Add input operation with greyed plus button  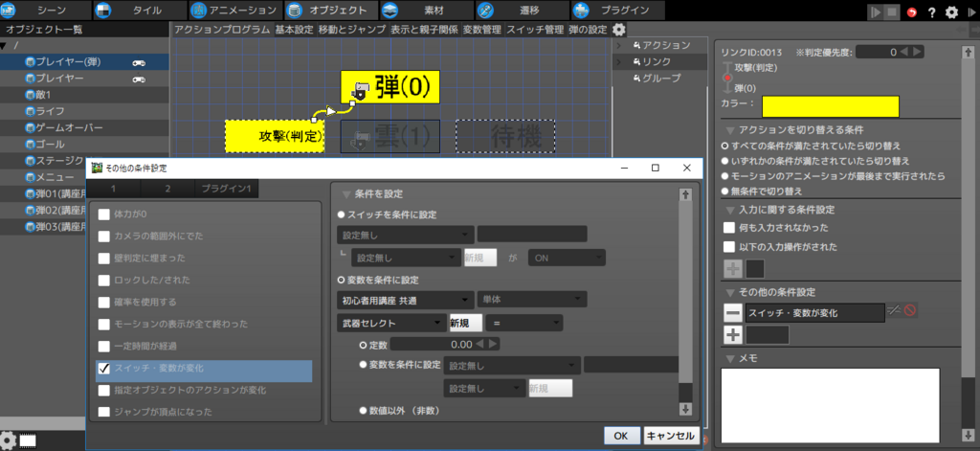point(733,269)
